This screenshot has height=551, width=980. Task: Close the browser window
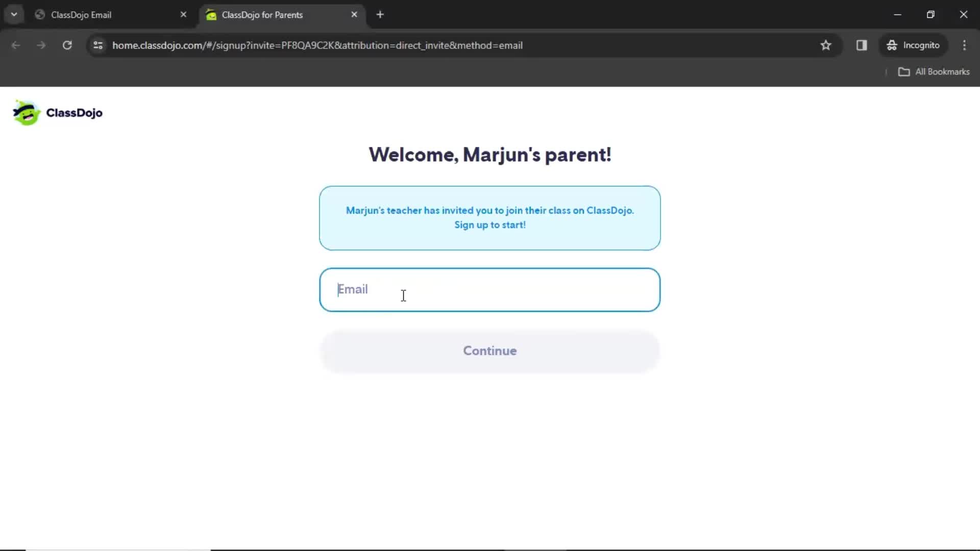point(963,15)
